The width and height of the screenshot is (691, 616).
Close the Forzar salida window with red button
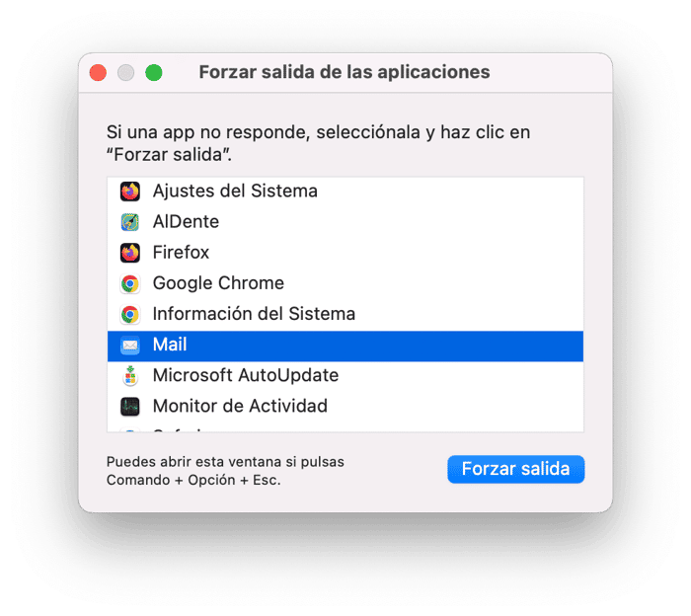pos(98,73)
